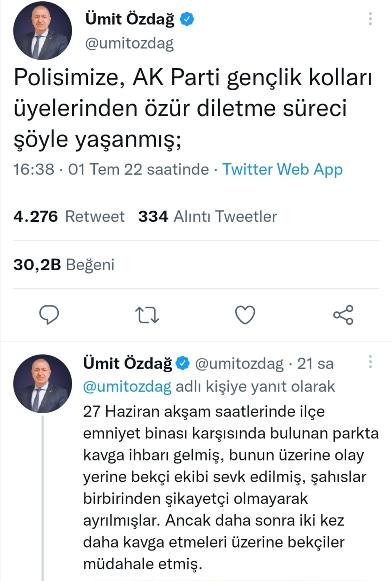Open the main tweet's three-dot menu
392x581 pixels.
[370, 19]
